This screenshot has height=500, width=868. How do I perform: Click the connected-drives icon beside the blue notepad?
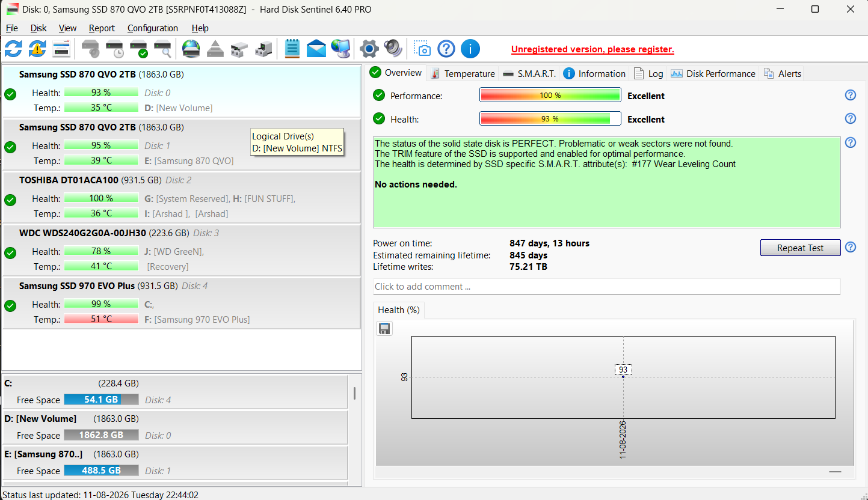tap(263, 49)
